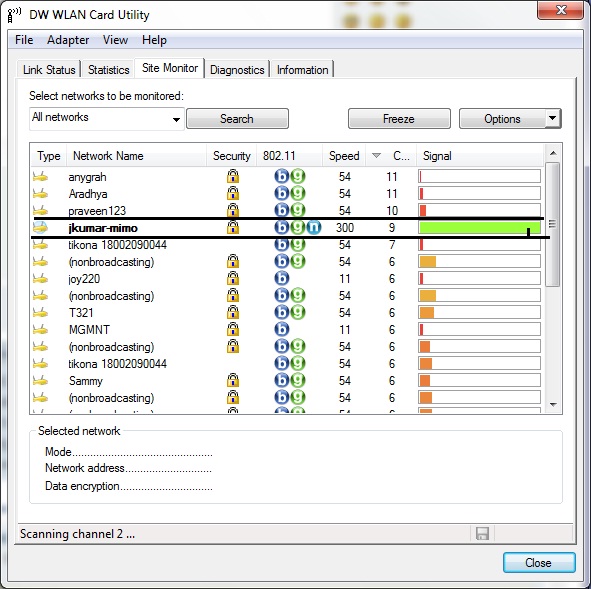This screenshot has width=591, height=589.
Task: Click the access point icon for Aradhya
Action: 40,193
